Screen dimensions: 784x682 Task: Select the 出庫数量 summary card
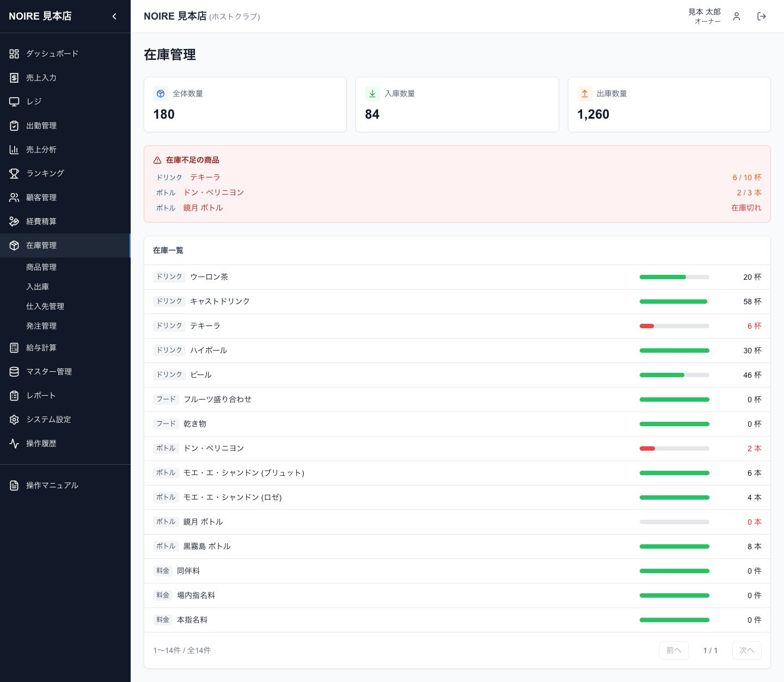pyautogui.click(x=669, y=105)
